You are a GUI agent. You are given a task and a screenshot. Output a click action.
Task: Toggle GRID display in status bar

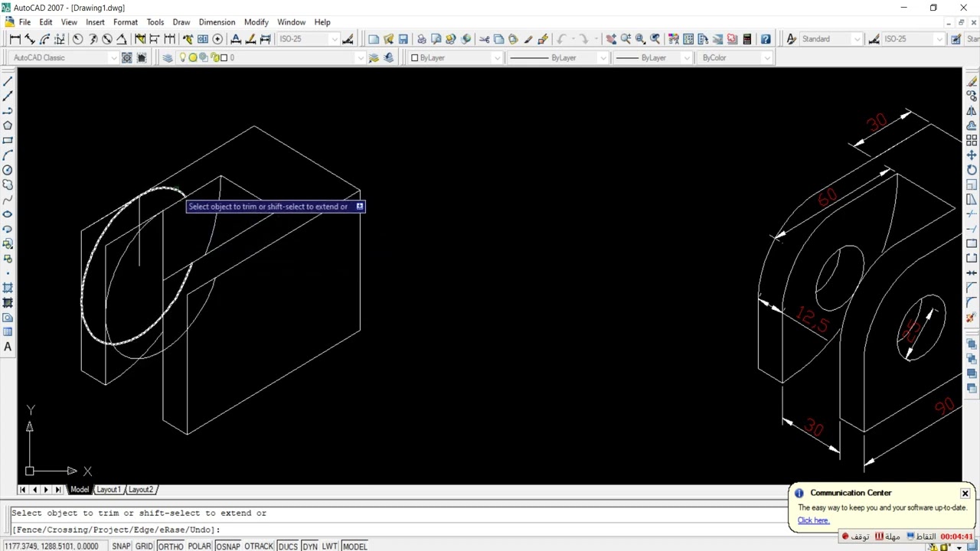[144, 546]
